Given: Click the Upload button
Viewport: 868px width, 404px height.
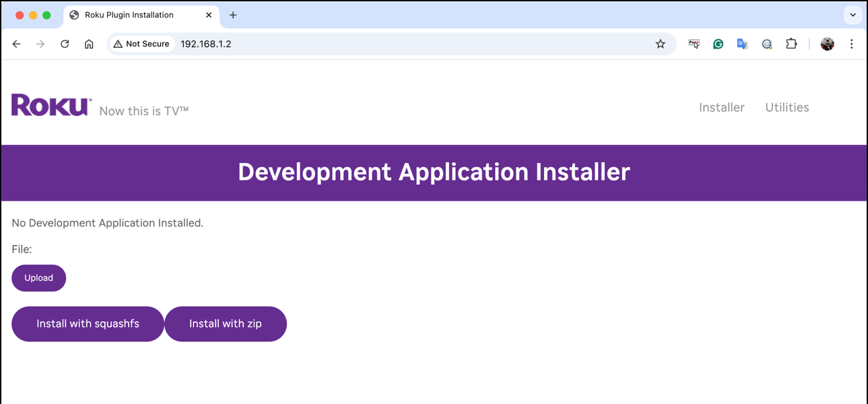Looking at the screenshot, I should point(38,277).
